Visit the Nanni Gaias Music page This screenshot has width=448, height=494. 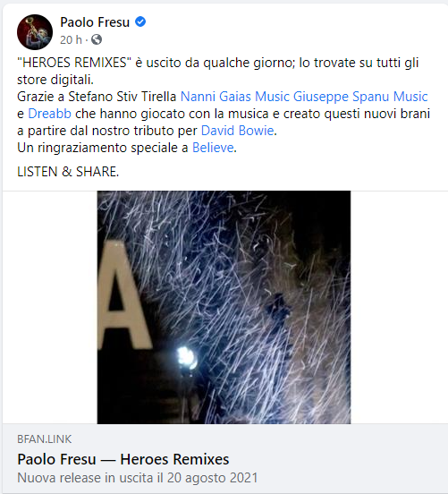click(235, 97)
